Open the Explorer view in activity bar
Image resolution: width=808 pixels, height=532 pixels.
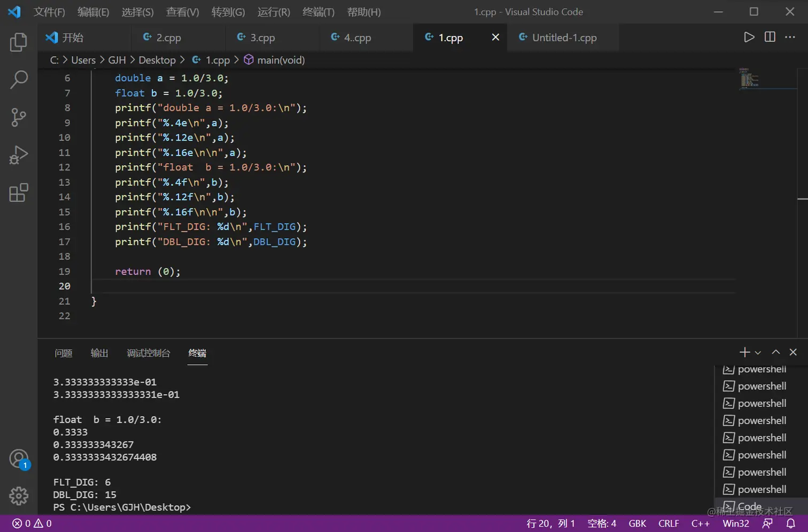19,42
